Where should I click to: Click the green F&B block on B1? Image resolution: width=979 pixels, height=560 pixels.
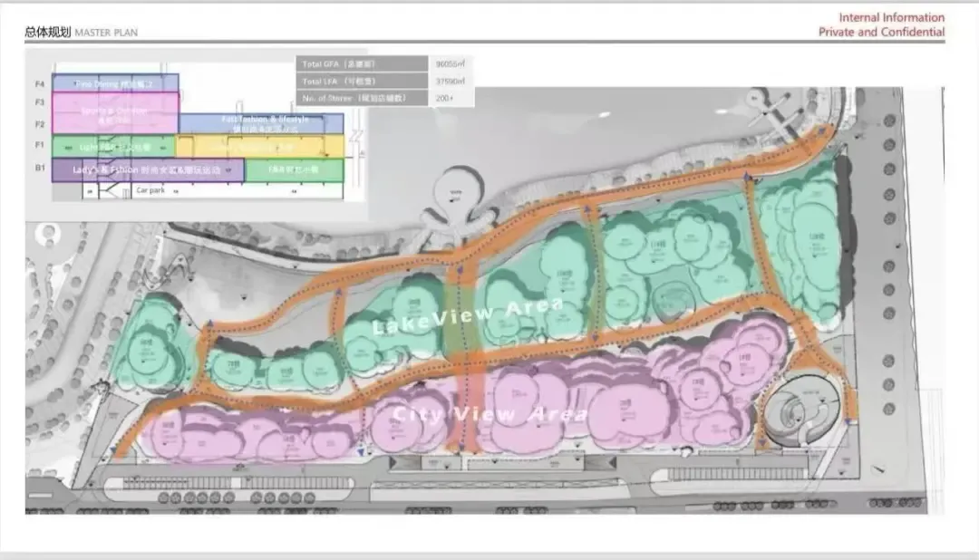[294, 169]
